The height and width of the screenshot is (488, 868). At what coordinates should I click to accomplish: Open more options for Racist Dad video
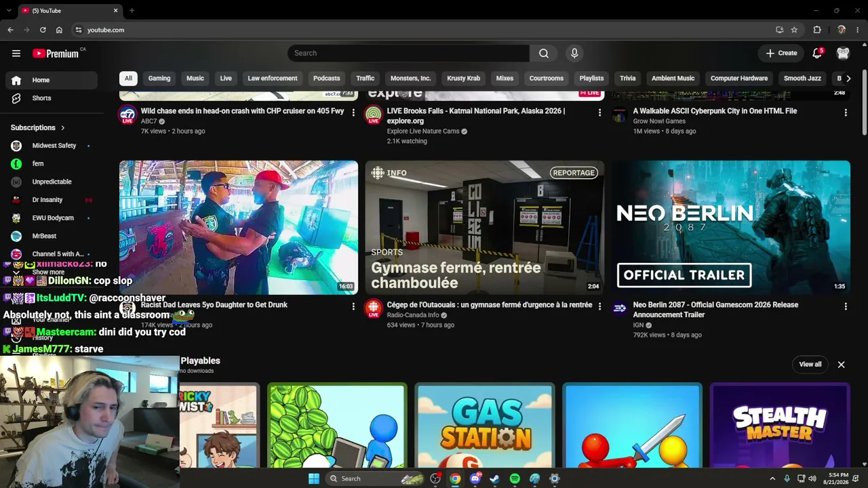click(x=353, y=306)
